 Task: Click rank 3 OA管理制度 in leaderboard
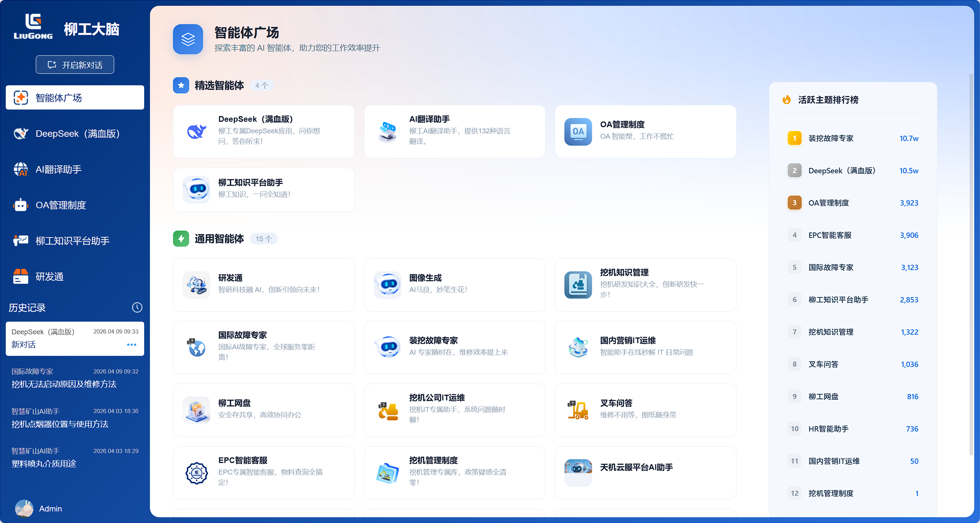853,203
